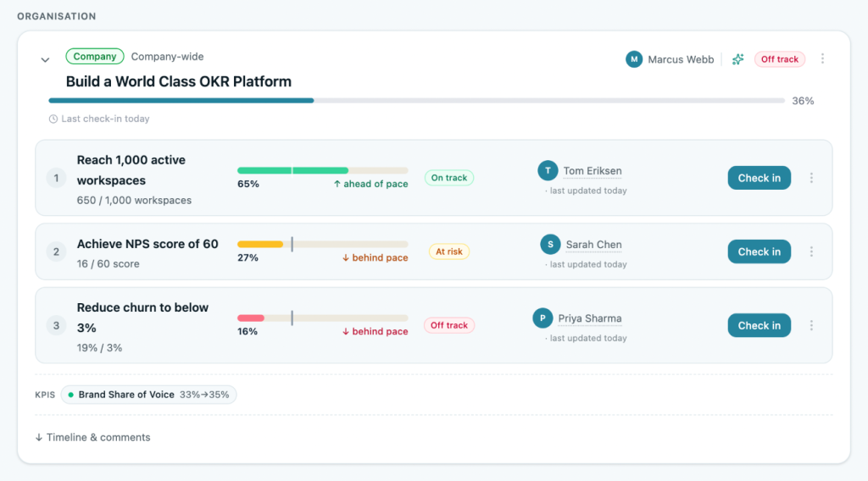Click behind pace label on NPS row
Viewport: 868px width, 481px height.
point(375,257)
